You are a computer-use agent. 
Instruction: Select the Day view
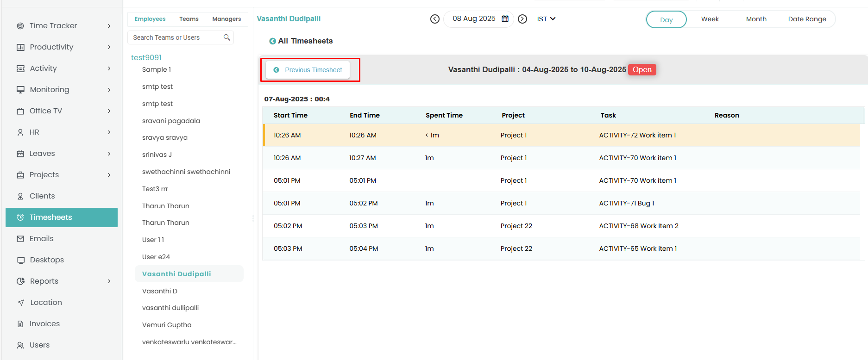coord(667,19)
